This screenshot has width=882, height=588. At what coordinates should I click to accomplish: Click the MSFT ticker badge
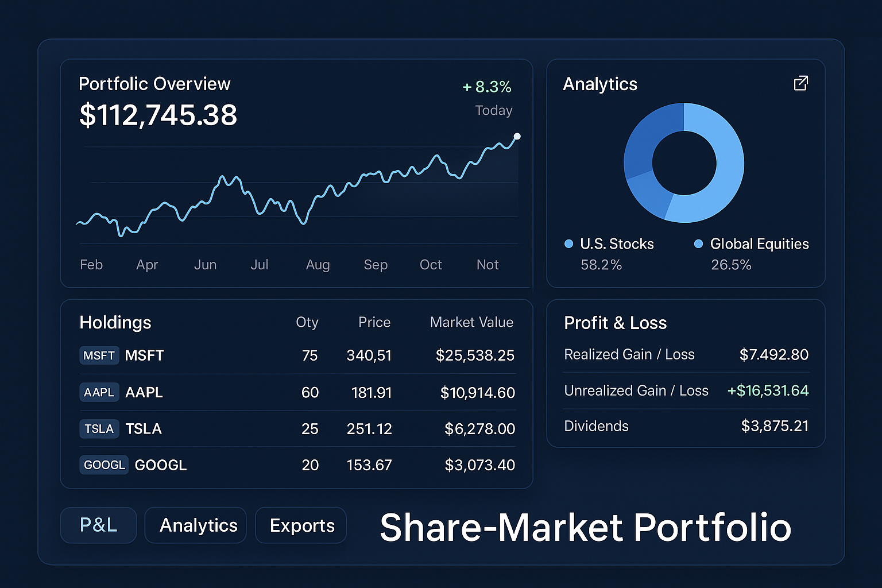click(99, 355)
